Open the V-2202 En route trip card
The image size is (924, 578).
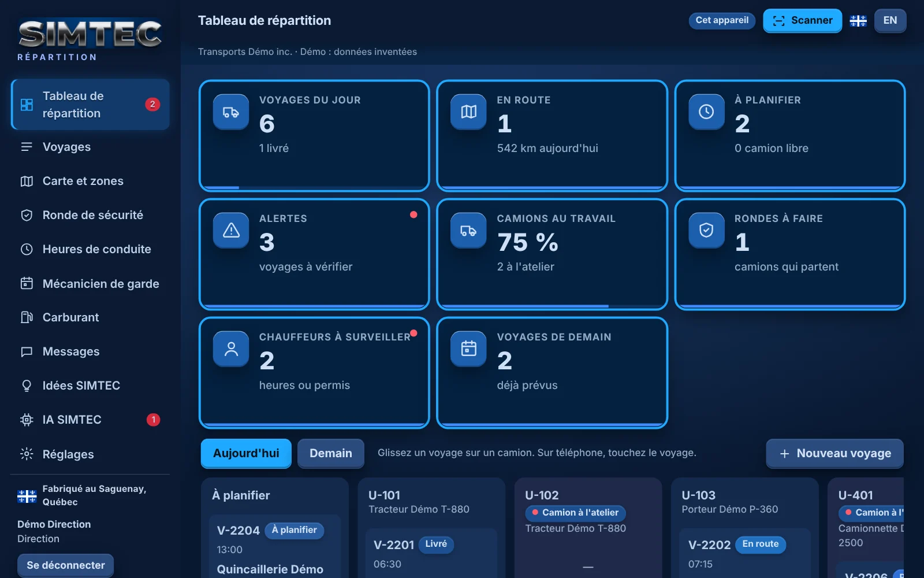pyautogui.click(x=745, y=553)
